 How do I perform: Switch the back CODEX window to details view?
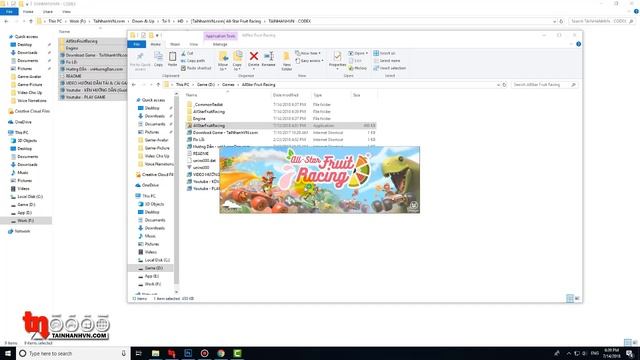[x=628, y=342]
